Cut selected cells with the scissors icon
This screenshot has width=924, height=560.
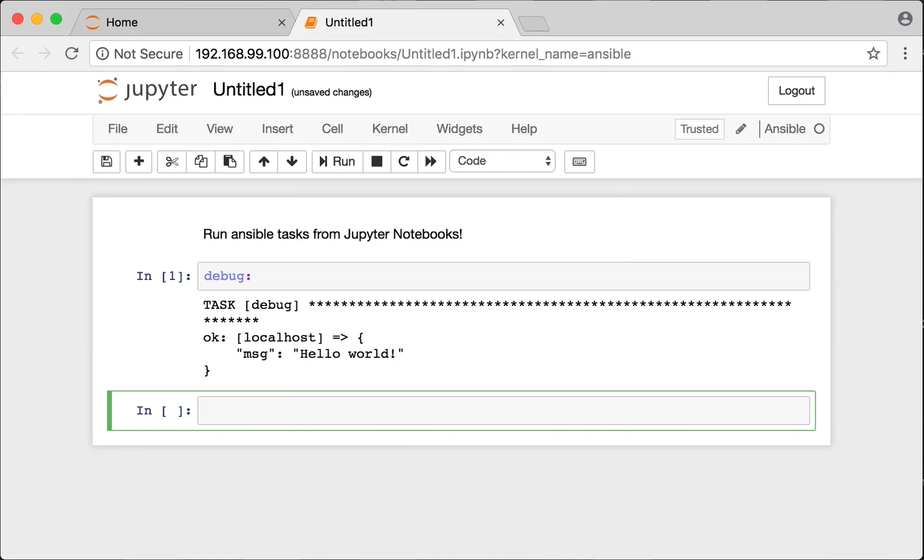click(172, 161)
